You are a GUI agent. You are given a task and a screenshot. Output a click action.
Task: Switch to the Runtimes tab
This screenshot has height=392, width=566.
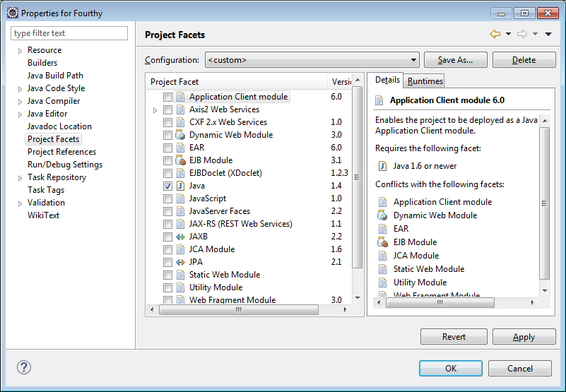pos(425,81)
